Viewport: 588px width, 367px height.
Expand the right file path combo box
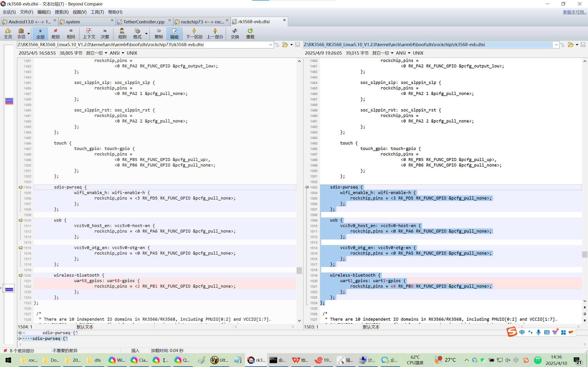(556, 45)
